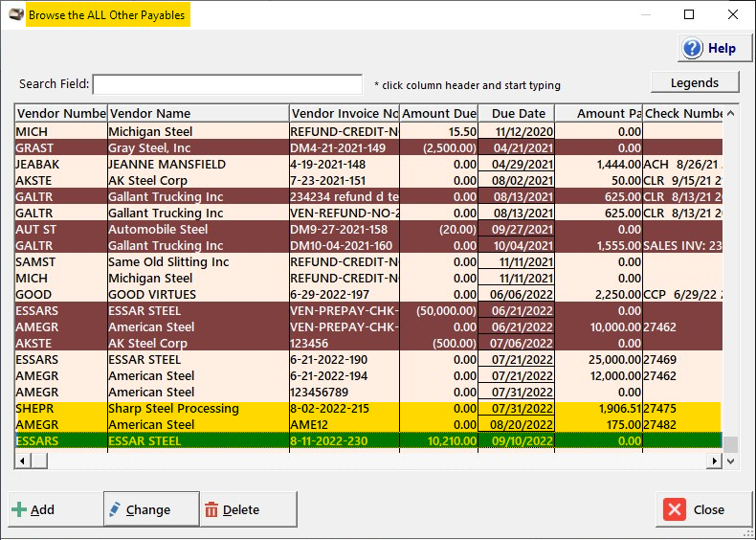756x540 pixels.
Task: Select invoice DM10-04-2021-160 cell
Action: pyautogui.click(x=345, y=246)
